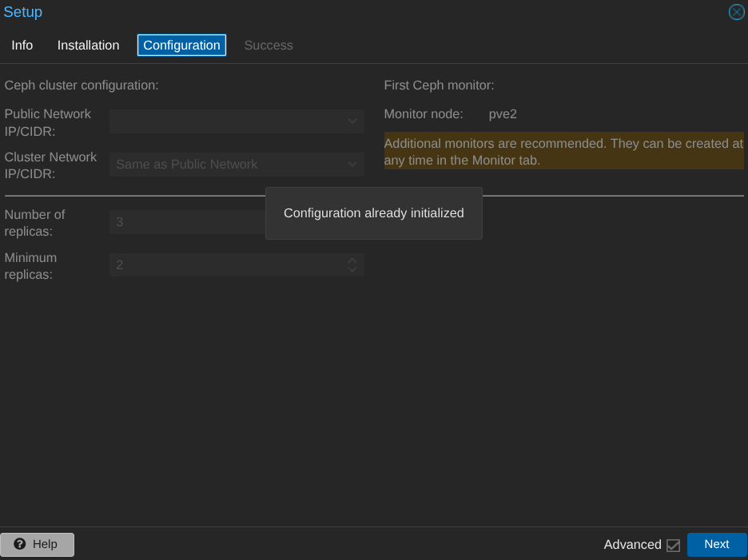Click the question mark Help icon

20,544
